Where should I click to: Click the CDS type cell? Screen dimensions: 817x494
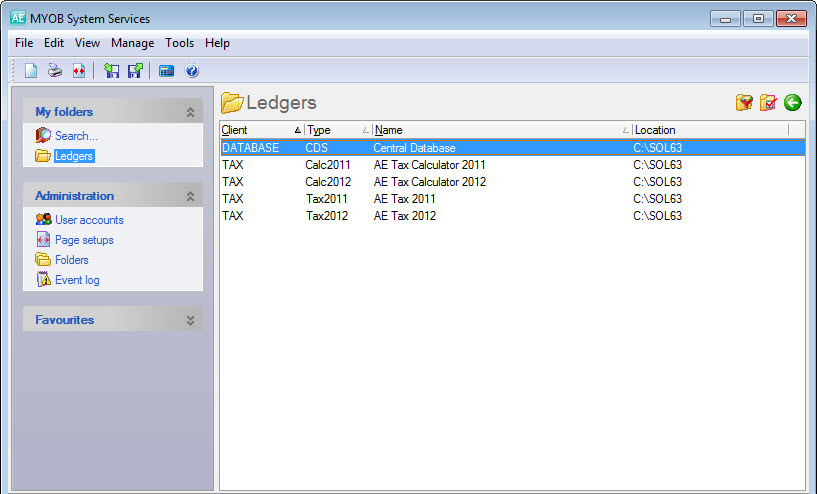pyautogui.click(x=316, y=147)
